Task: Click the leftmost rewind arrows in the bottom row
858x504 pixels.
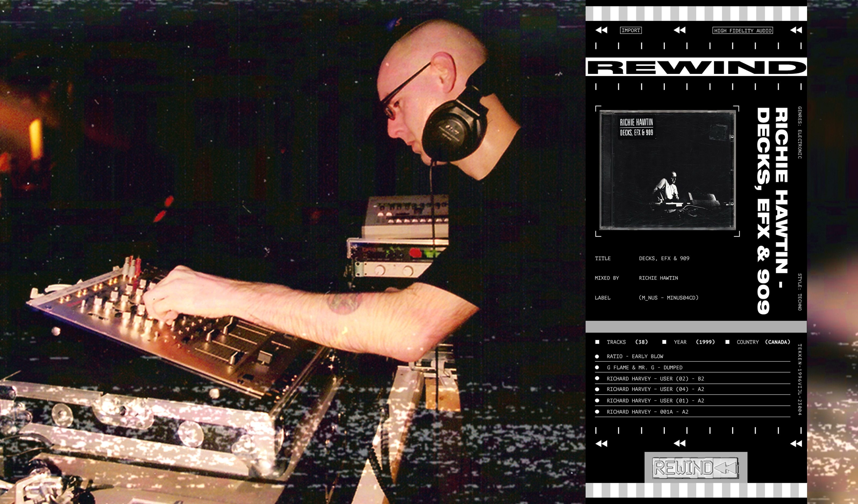Action: (601, 443)
